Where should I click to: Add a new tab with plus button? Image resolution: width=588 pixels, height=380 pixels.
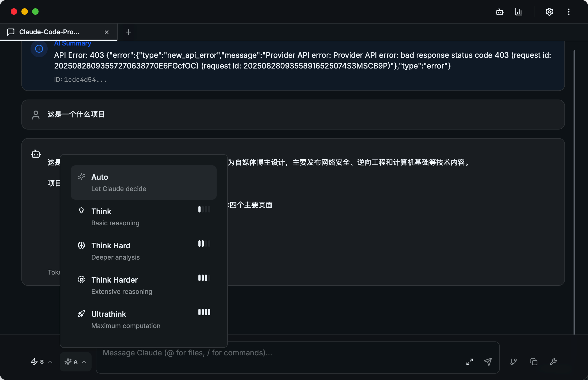[128, 32]
